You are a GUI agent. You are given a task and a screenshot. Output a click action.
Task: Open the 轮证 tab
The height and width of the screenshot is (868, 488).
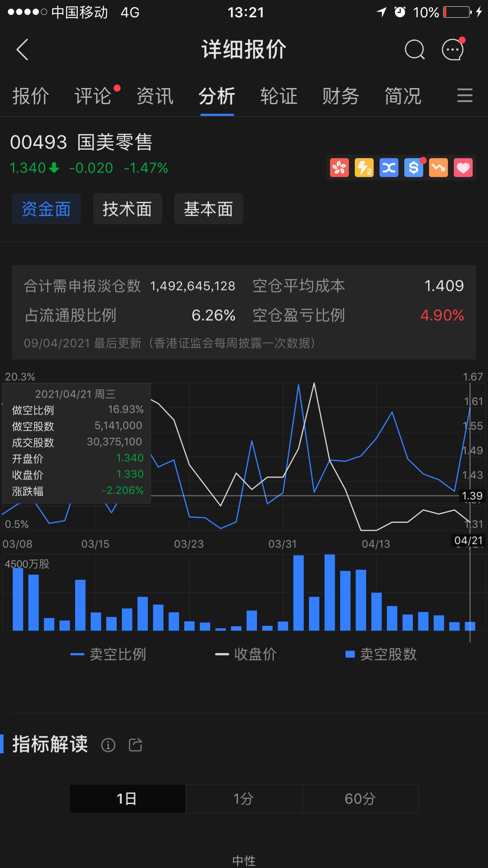click(279, 96)
